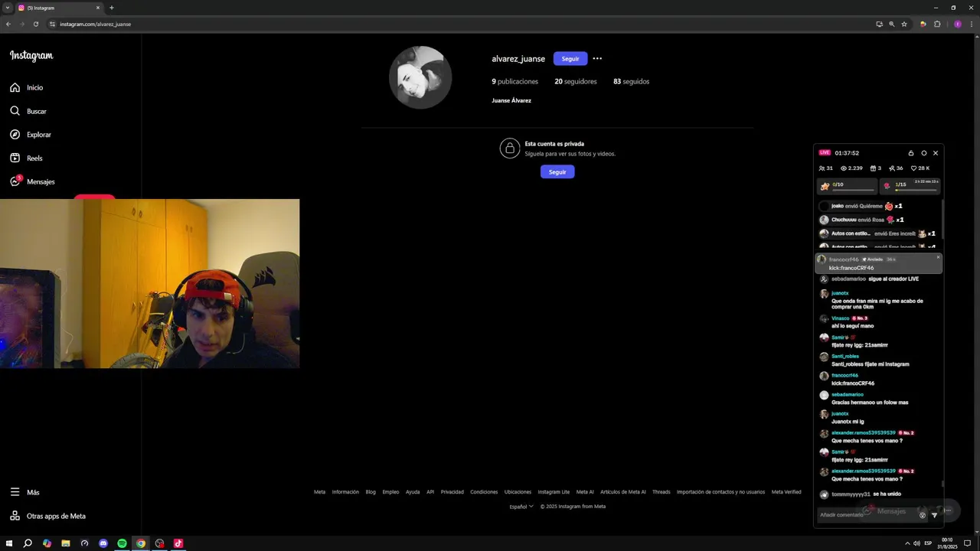Click alvarez_juanse profile picture
This screenshot has width=980, height=551.
click(x=420, y=77)
